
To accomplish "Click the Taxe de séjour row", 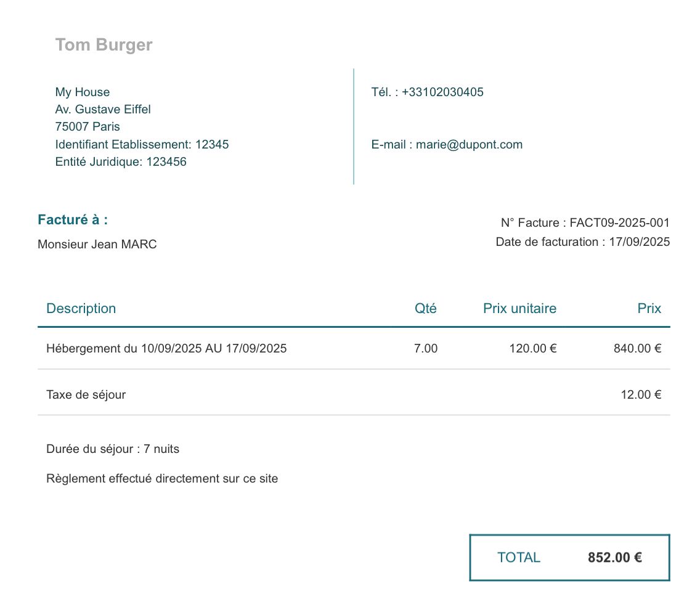I will tap(86, 395).
